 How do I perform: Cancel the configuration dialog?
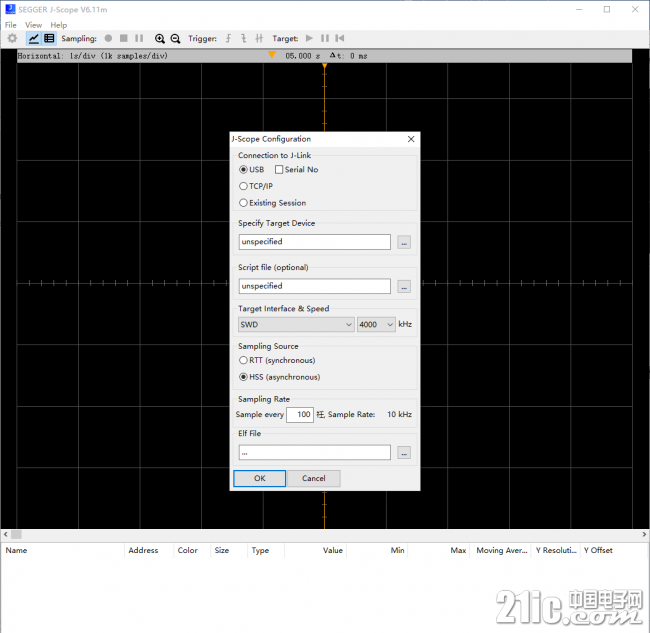coord(314,478)
